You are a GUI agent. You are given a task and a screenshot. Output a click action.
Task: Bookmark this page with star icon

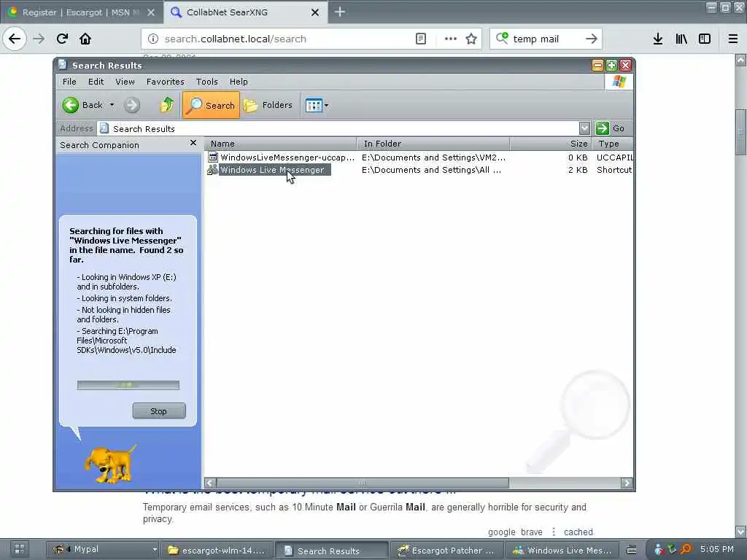tap(471, 39)
